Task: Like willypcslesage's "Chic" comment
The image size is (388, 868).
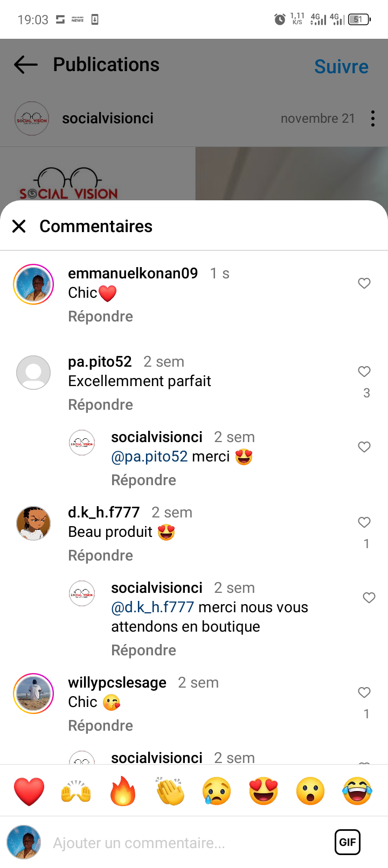Action: [364, 692]
